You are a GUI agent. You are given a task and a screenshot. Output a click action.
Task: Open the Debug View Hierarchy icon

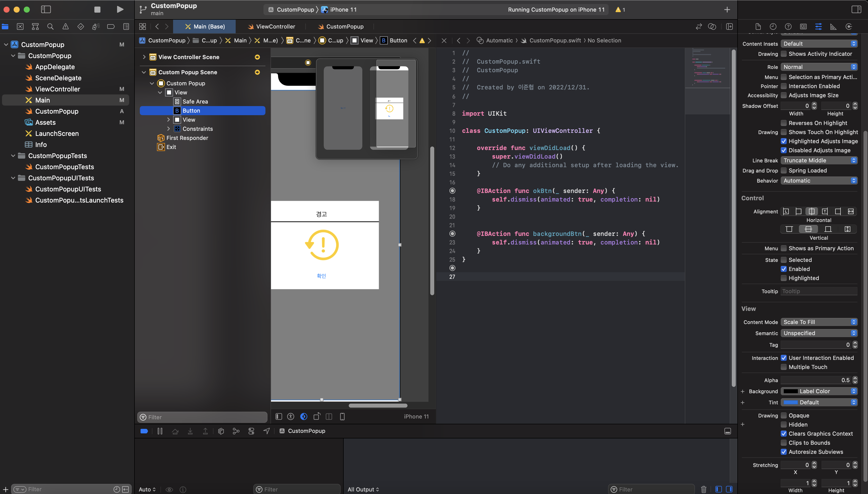[x=221, y=431]
